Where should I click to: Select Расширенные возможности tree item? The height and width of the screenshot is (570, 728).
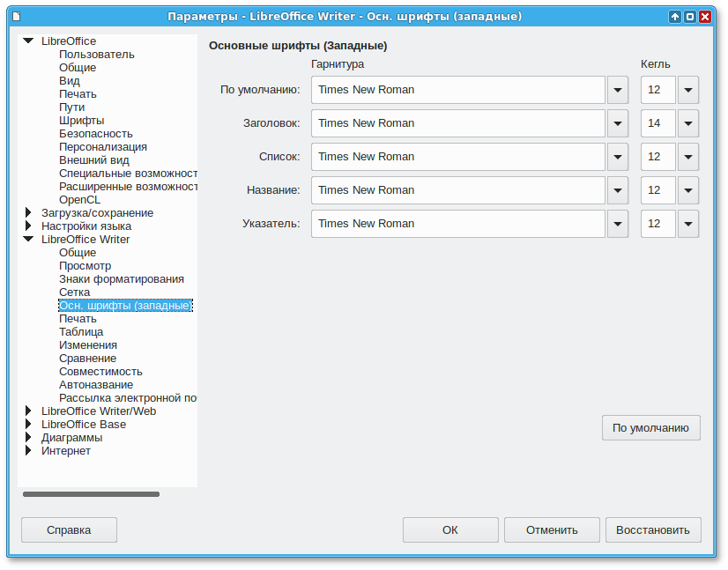click(x=128, y=187)
